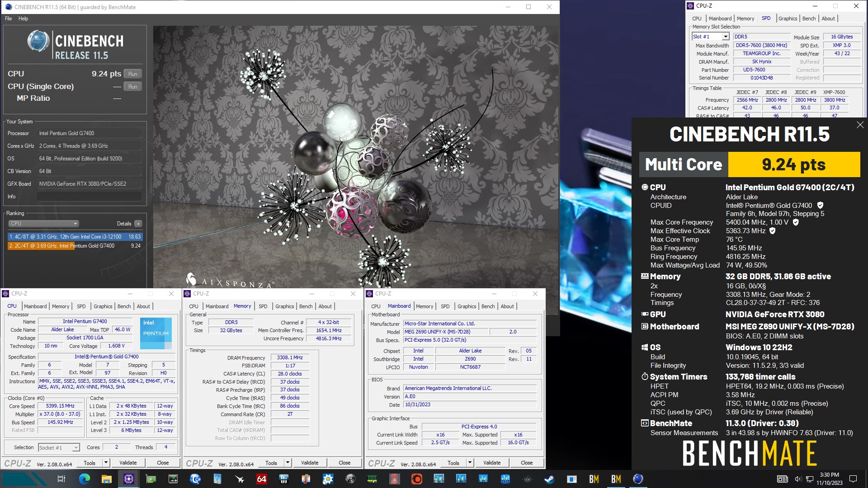Click the Core Speed value 5399.15 MHz
Screen dimensions: 868x488
tap(61, 406)
